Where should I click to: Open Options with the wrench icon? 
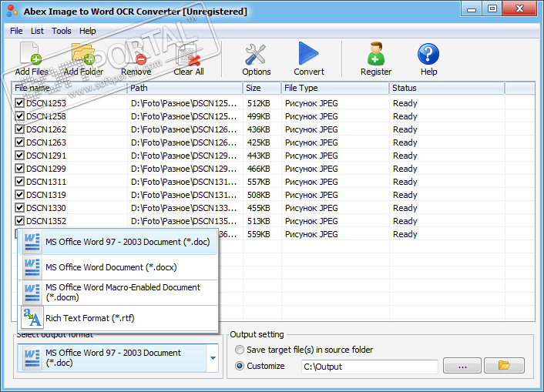(256, 55)
